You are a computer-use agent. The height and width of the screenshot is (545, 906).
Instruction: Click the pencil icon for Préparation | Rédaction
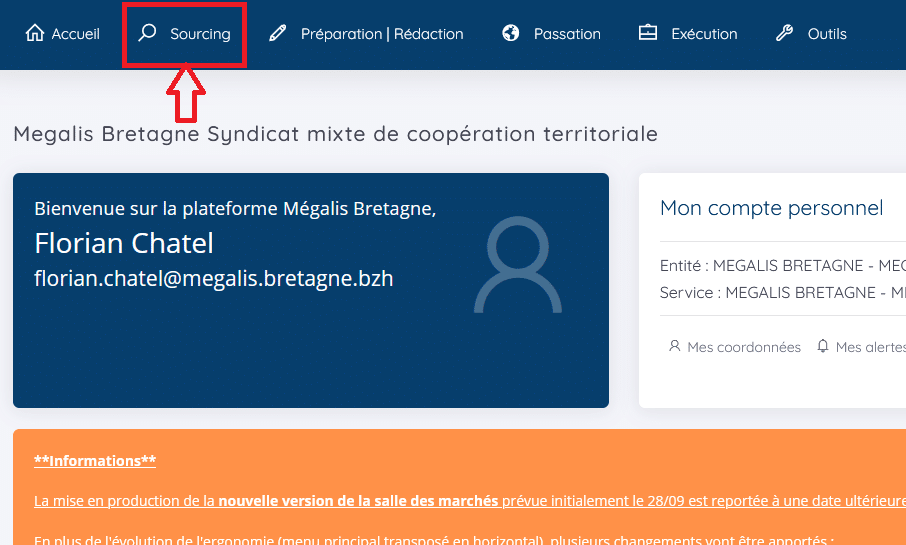tap(277, 33)
